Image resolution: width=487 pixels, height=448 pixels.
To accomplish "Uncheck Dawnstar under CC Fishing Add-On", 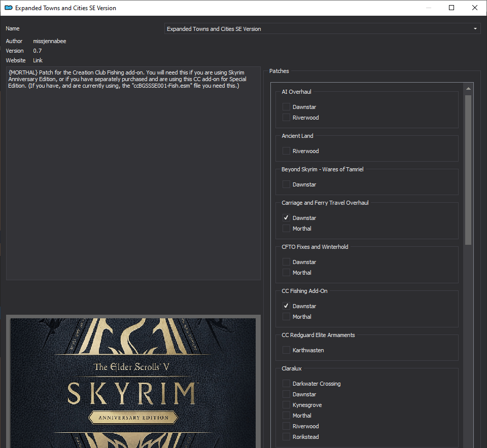I will pos(286,306).
